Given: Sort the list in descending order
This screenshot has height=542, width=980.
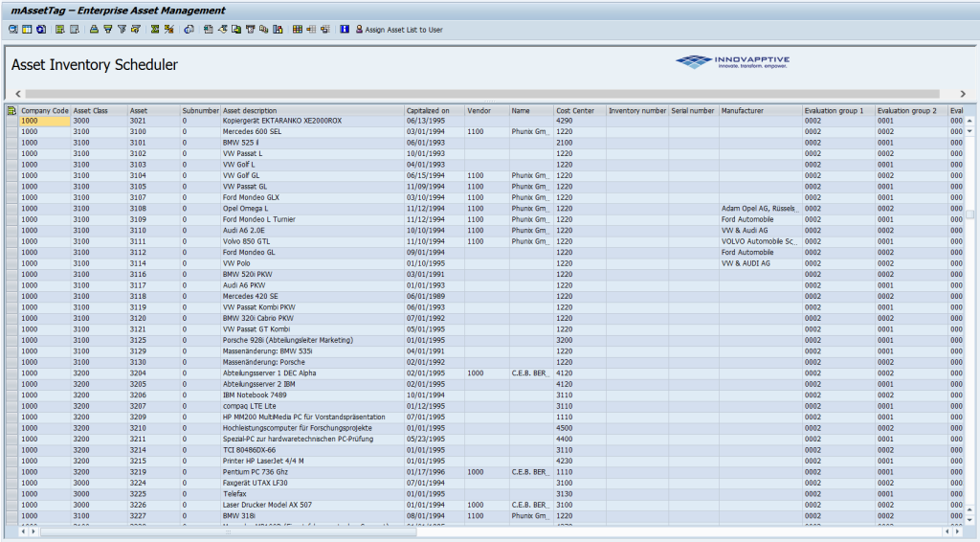Looking at the screenshot, I should 107,30.
